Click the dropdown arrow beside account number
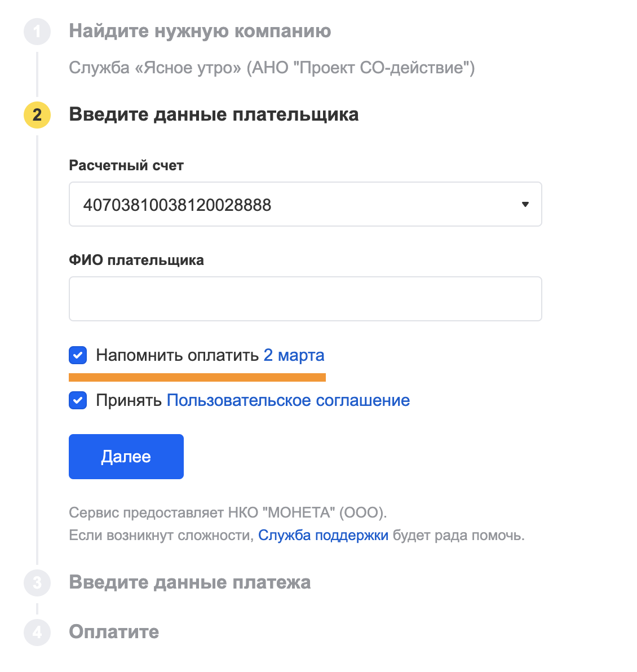The height and width of the screenshot is (672, 637). (x=525, y=205)
